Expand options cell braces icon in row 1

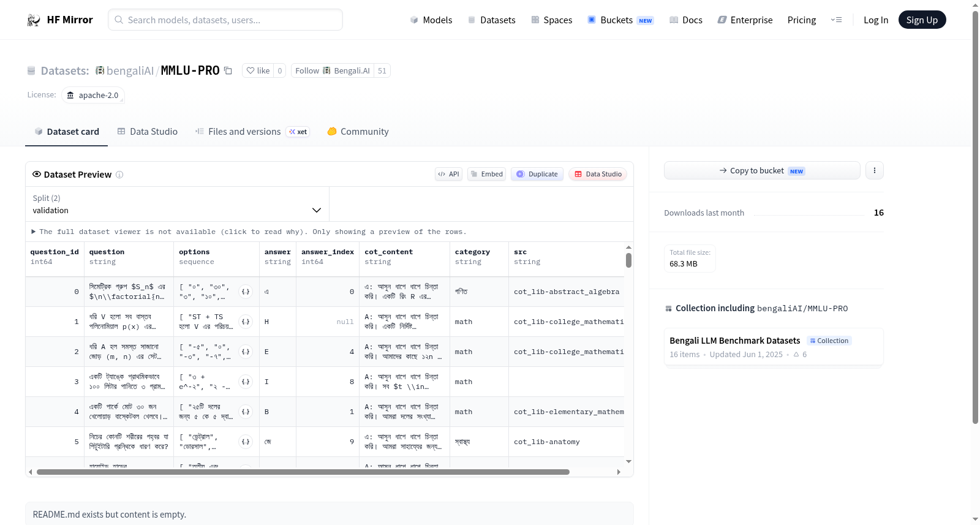(246, 322)
